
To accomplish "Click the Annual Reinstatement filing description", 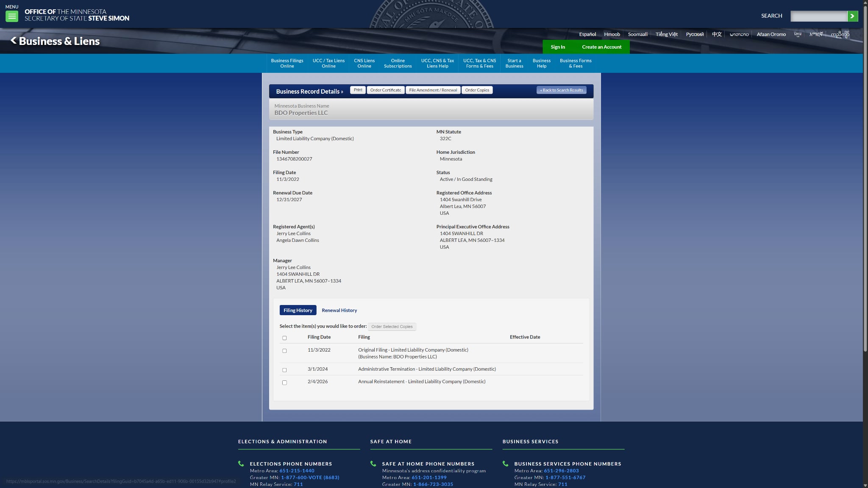I will click(x=422, y=382).
